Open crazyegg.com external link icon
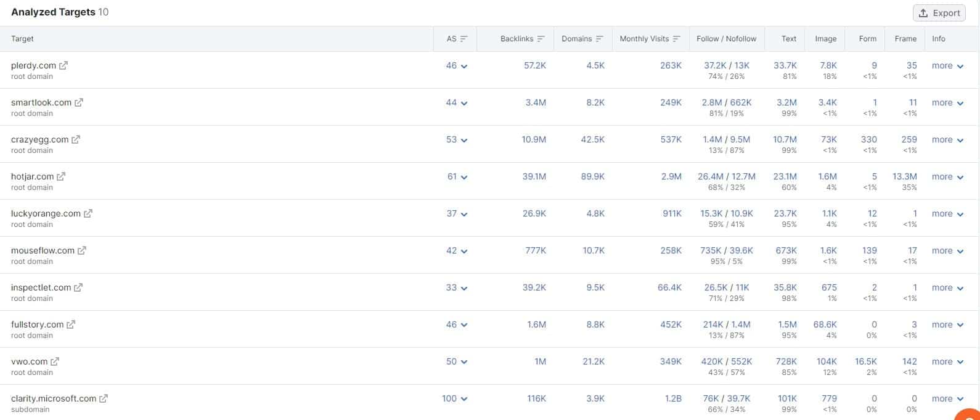980x420 pixels. pyautogui.click(x=76, y=139)
